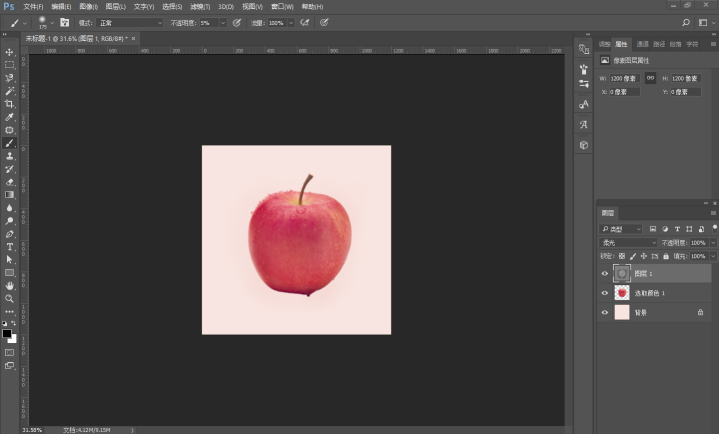
Task: Toggle layer filtering switch
Action: click(x=714, y=228)
